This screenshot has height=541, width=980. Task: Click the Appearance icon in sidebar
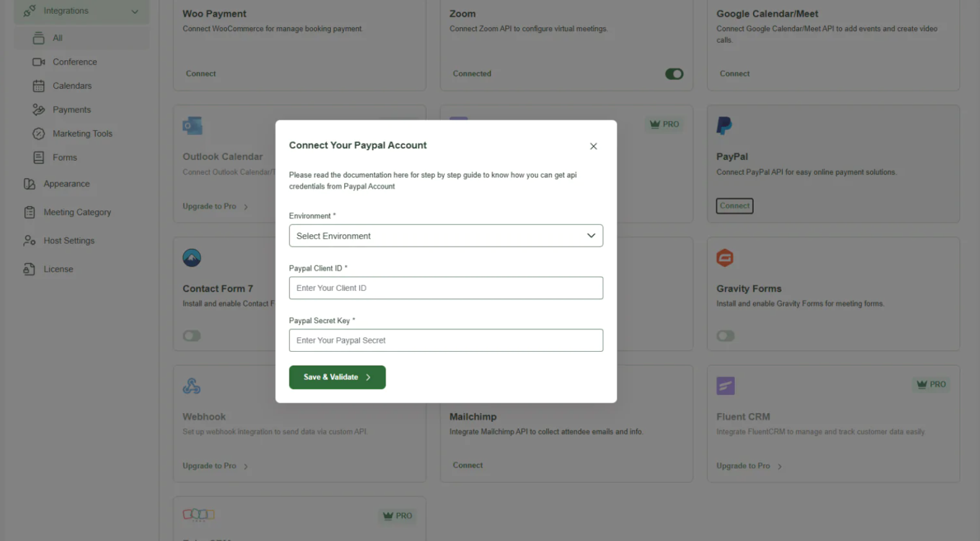pos(29,184)
